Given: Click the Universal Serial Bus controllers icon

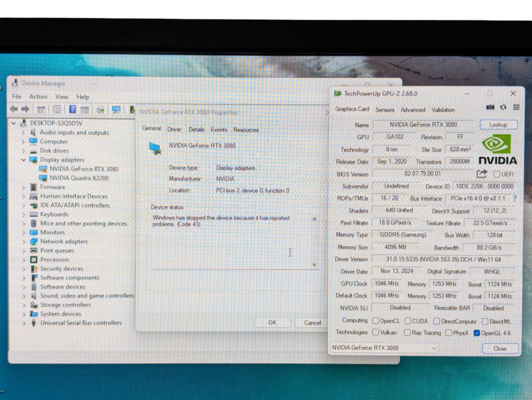Looking at the screenshot, I should (x=34, y=323).
